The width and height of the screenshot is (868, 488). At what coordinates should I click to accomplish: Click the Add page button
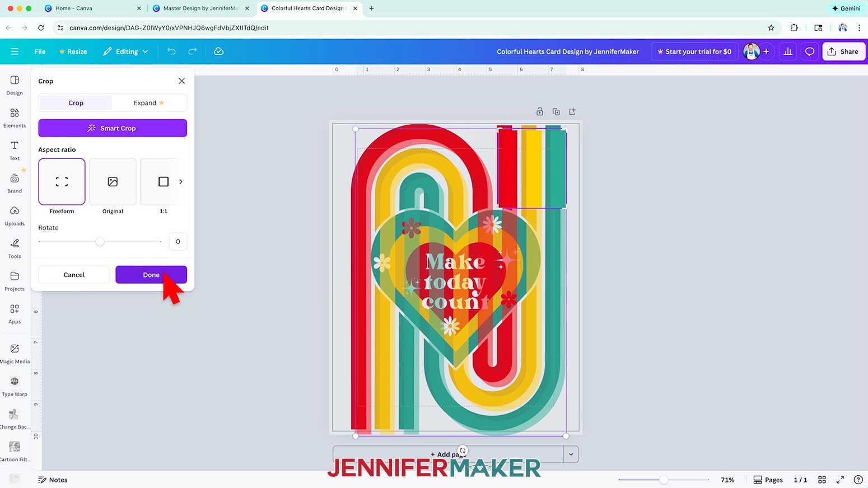tap(448, 454)
